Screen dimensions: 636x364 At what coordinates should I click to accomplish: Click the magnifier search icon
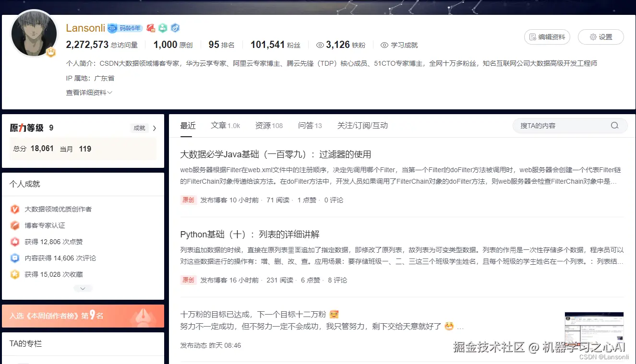[614, 126]
